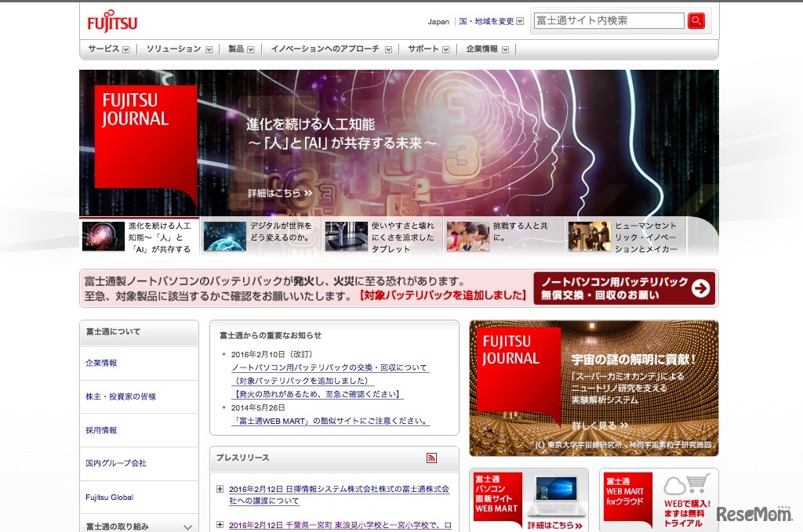Open the press release RSS feed icon
803x532 pixels.
point(431,458)
